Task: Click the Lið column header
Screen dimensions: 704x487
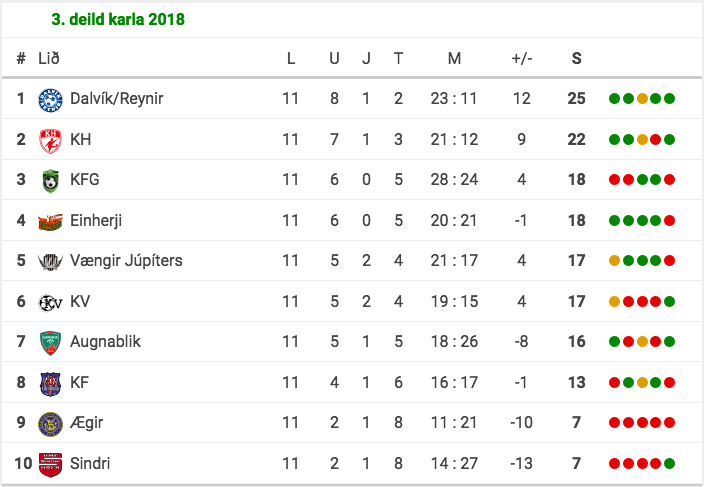Action: (x=48, y=58)
